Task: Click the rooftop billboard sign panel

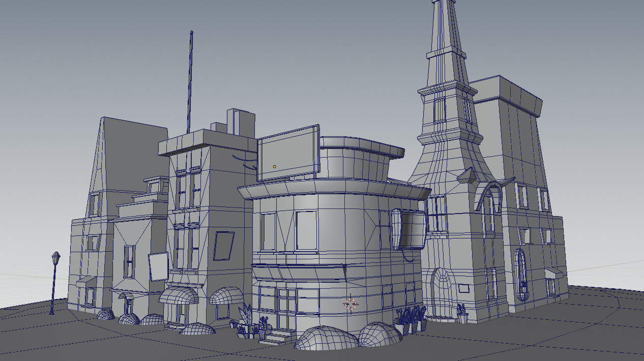Action: [288, 153]
